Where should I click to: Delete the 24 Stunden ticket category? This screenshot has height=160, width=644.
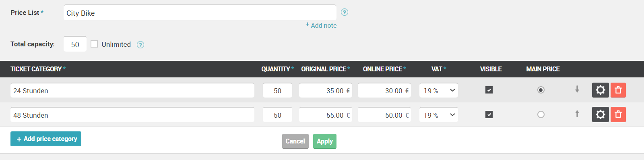[x=618, y=90]
